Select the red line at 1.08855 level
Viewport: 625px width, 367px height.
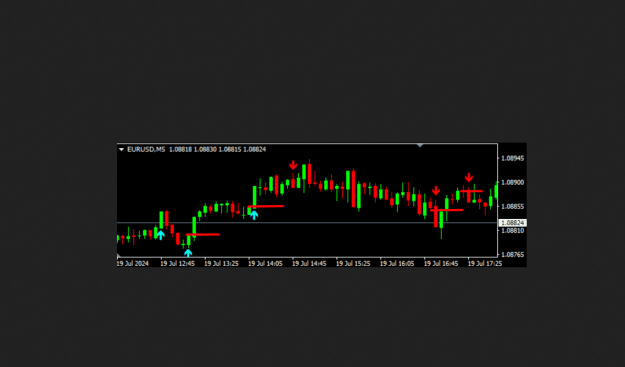click(x=266, y=206)
